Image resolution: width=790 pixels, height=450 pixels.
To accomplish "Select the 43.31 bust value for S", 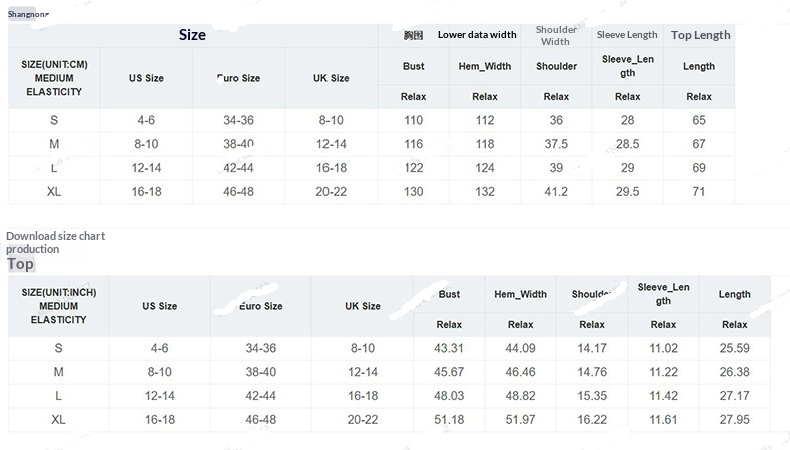I will [x=449, y=348].
